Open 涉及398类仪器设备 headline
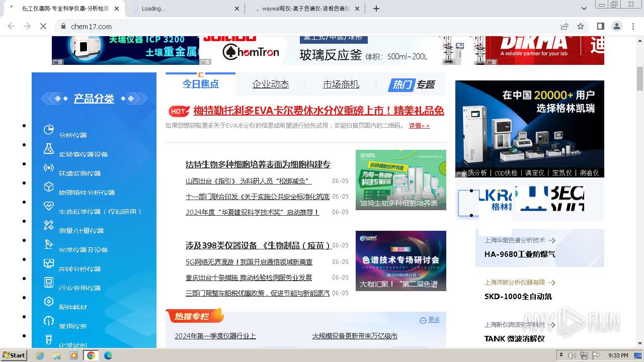The height and width of the screenshot is (362, 644). 258,245
